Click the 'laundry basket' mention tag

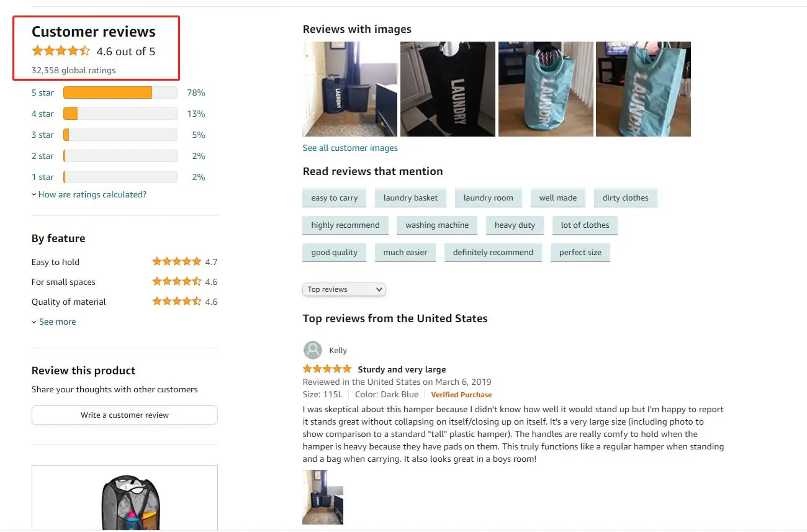click(x=410, y=198)
